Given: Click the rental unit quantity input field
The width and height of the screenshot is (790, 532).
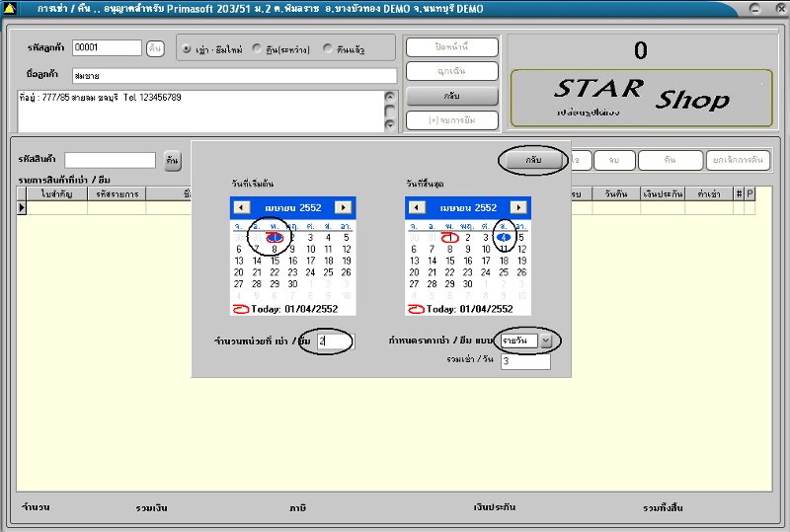Looking at the screenshot, I should click(335, 342).
